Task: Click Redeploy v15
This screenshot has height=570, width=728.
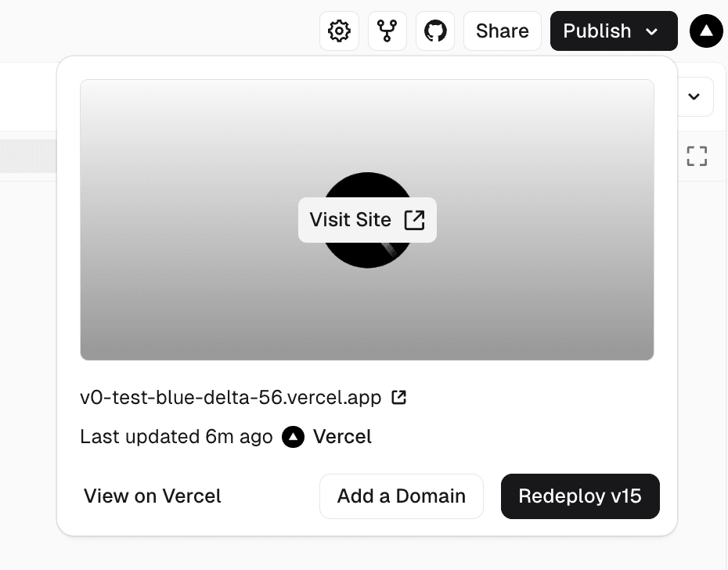Action: tap(579, 496)
